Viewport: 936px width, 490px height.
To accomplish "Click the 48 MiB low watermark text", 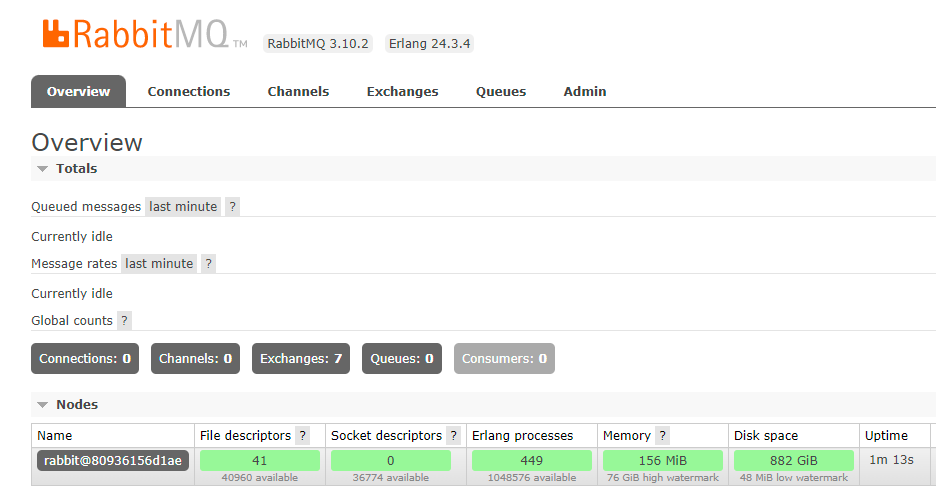I will 794,478.
